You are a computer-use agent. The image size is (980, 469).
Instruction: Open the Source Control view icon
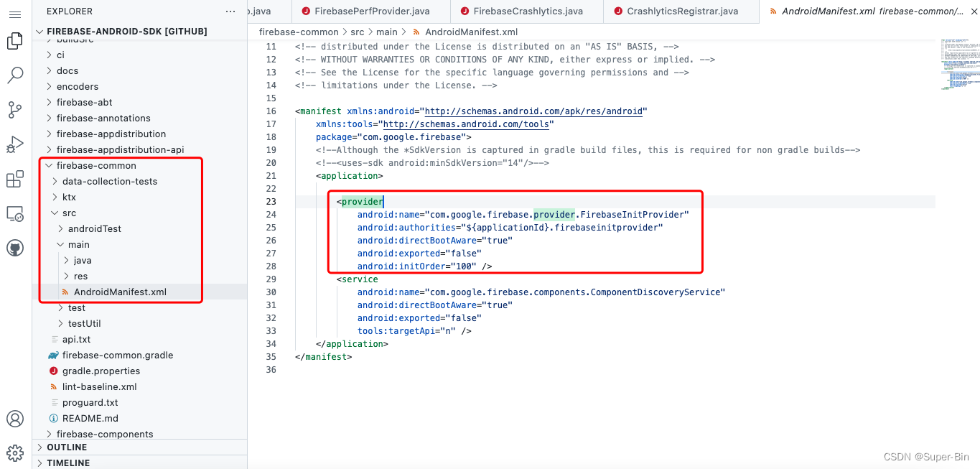pos(15,109)
